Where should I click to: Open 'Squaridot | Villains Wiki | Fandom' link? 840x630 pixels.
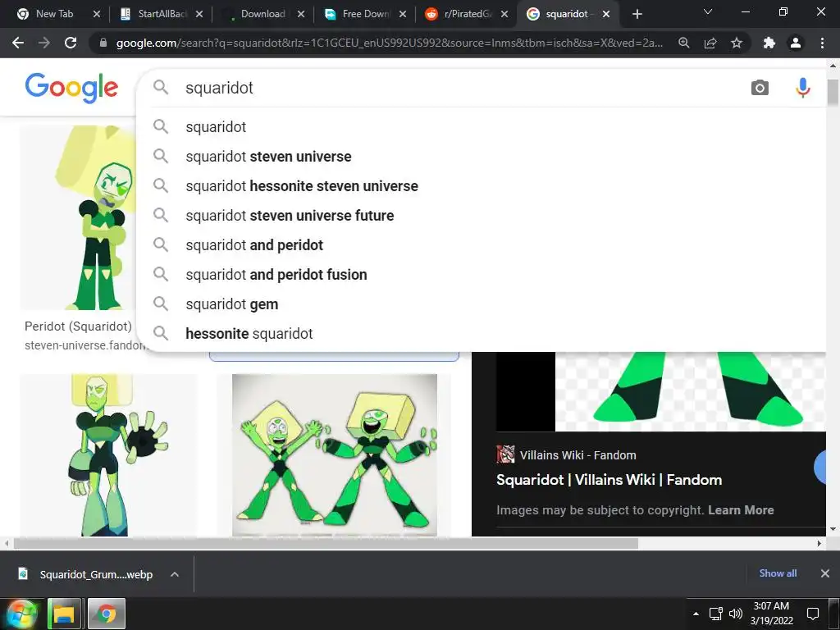coord(609,479)
